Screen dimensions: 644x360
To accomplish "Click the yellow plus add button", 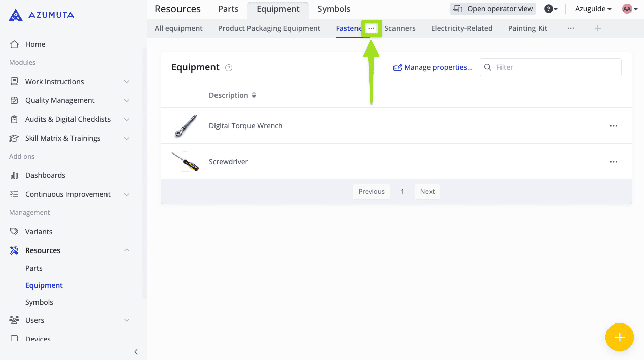I will point(619,337).
